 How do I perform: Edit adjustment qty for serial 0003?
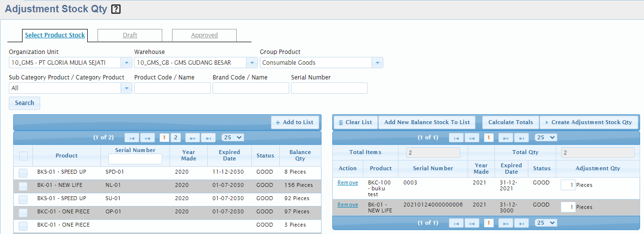[569, 185]
